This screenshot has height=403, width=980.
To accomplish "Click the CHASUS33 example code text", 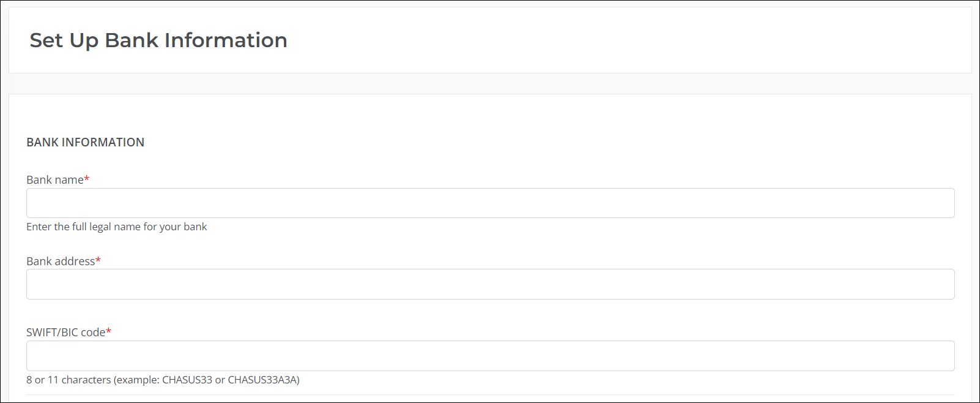I will coord(187,380).
